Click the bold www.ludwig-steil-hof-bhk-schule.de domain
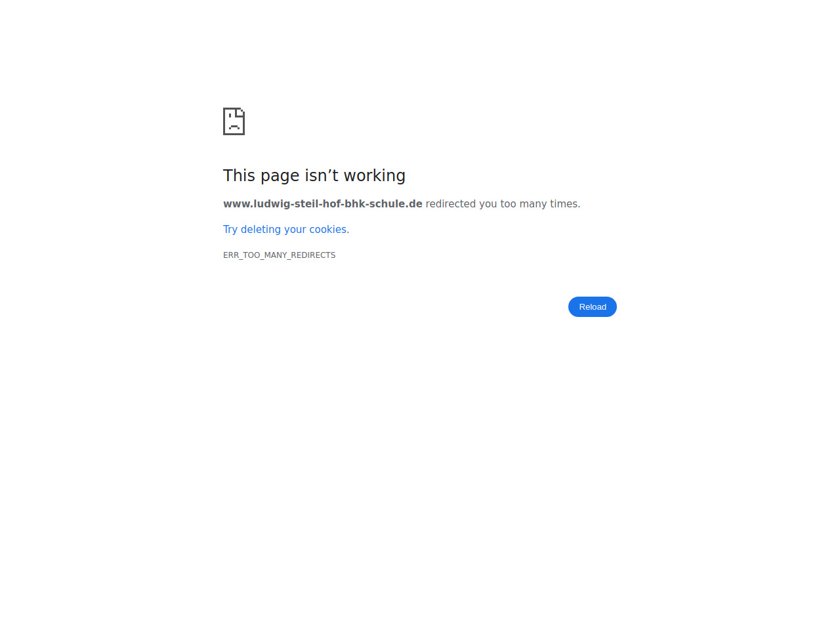 click(x=323, y=204)
